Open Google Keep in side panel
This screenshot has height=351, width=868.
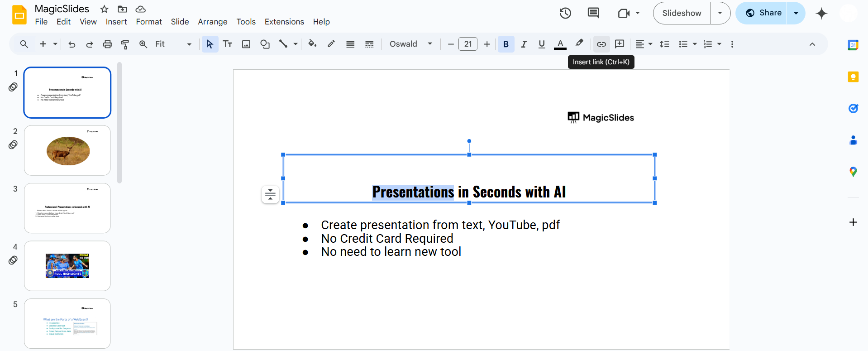coord(853,77)
